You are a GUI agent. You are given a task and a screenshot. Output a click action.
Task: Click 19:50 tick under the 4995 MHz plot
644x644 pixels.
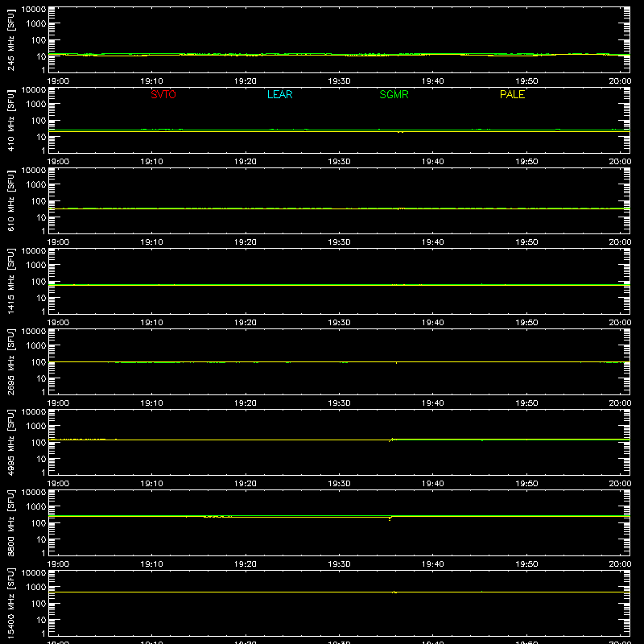526,484
